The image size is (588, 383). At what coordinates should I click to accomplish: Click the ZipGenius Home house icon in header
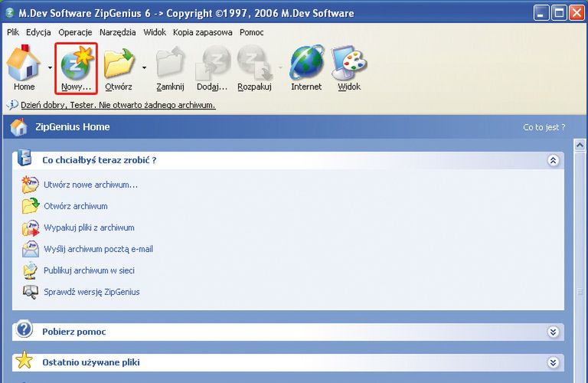[18, 127]
